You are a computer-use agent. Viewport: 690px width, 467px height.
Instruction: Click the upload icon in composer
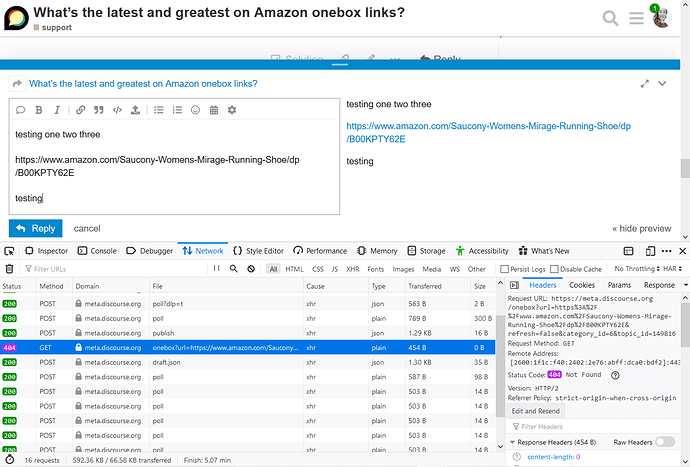(135, 110)
